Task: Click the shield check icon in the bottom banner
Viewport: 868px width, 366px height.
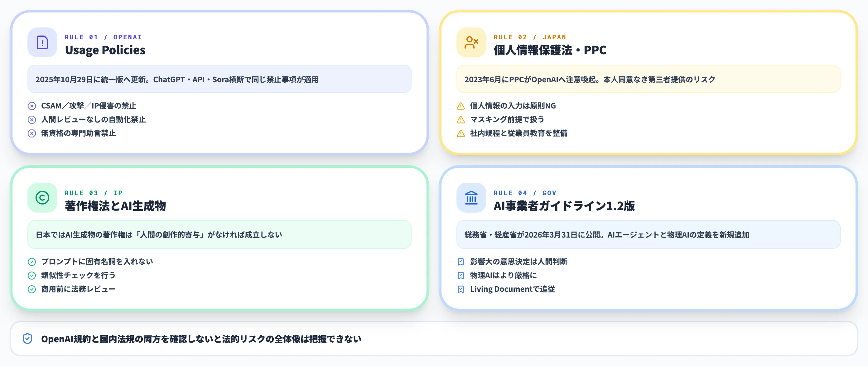Action: point(27,339)
